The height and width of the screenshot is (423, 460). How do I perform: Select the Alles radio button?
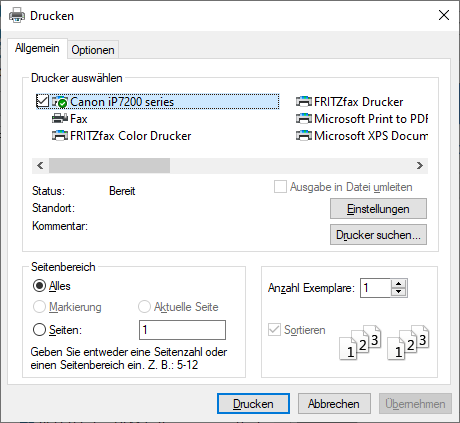pos(39,286)
